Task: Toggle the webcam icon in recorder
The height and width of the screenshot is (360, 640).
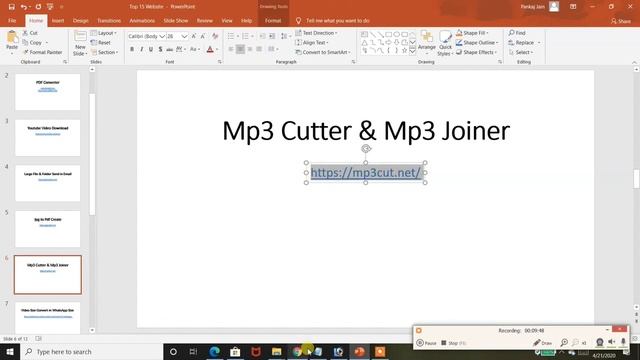Action: 600,342
